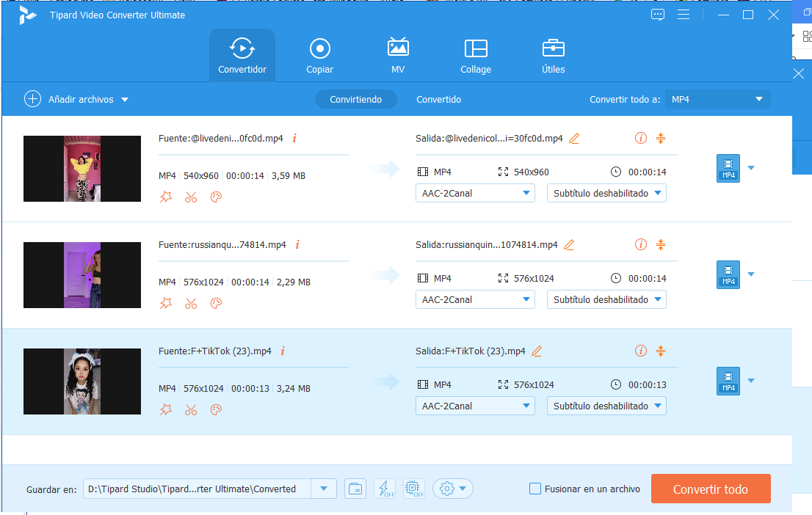Open AAC-2Canal dropdown for F+TikTok (23)
812x515 pixels.
coord(475,406)
